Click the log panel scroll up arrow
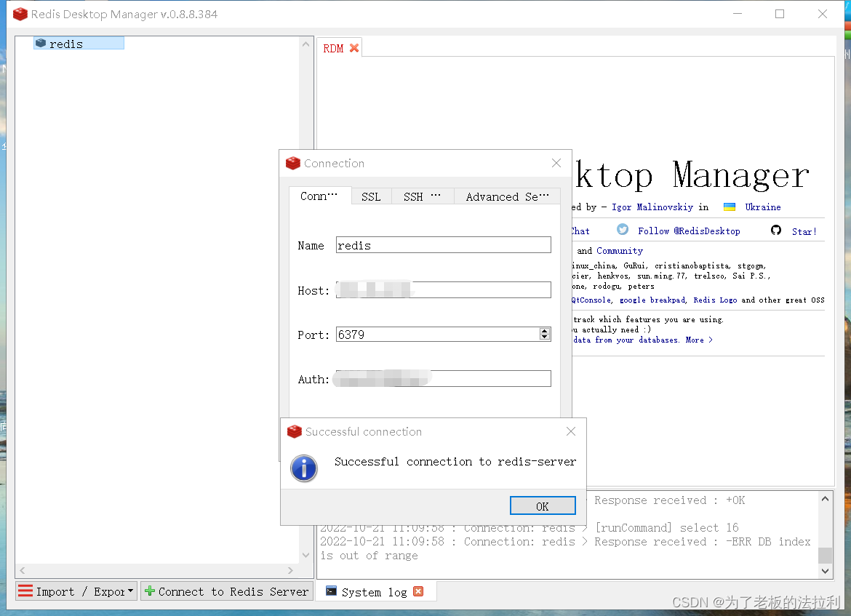 825,499
